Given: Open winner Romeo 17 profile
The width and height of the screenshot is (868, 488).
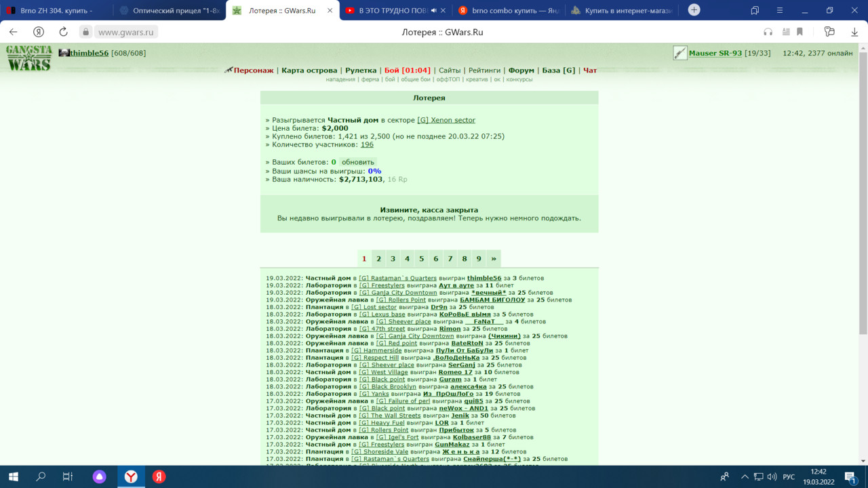Looking at the screenshot, I should coord(455,372).
